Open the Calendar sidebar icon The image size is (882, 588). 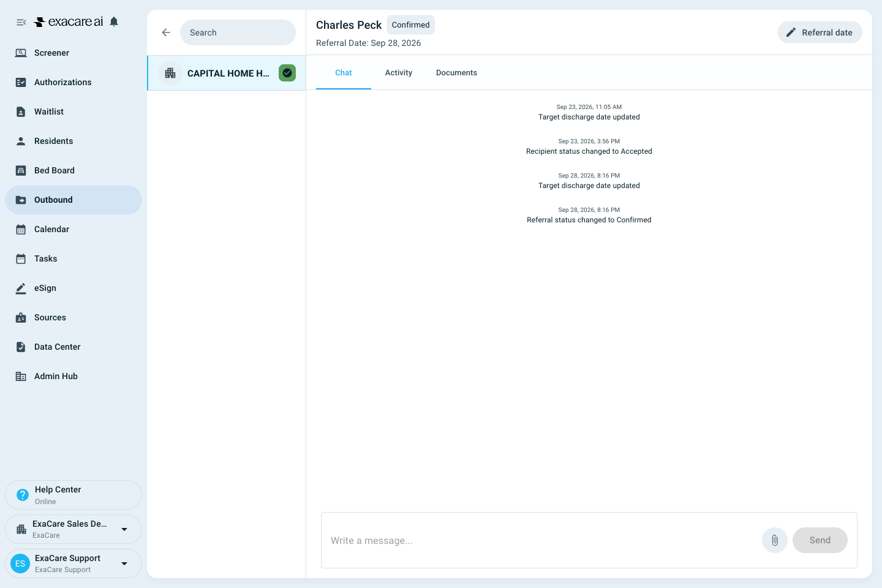point(21,229)
